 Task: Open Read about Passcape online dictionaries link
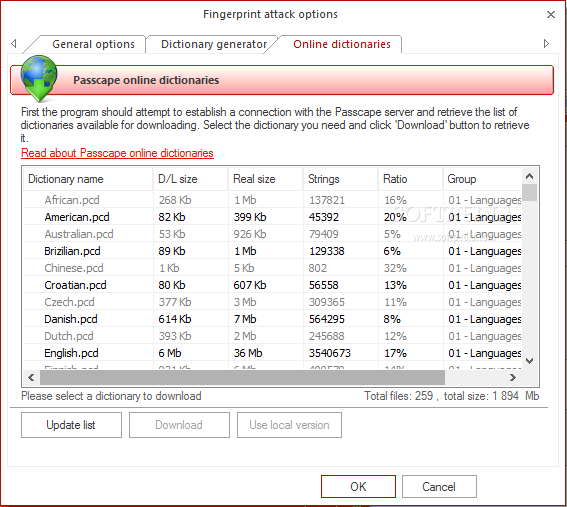coord(117,153)
